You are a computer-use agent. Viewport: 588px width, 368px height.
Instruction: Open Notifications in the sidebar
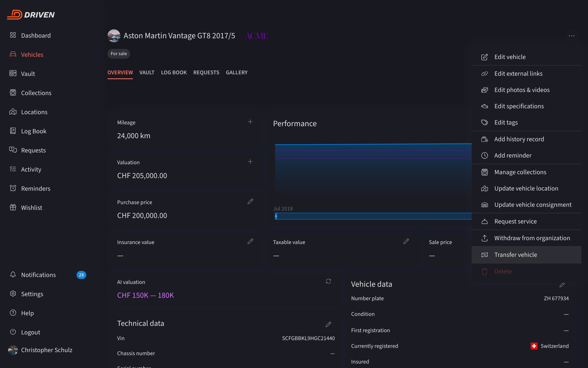38,275
